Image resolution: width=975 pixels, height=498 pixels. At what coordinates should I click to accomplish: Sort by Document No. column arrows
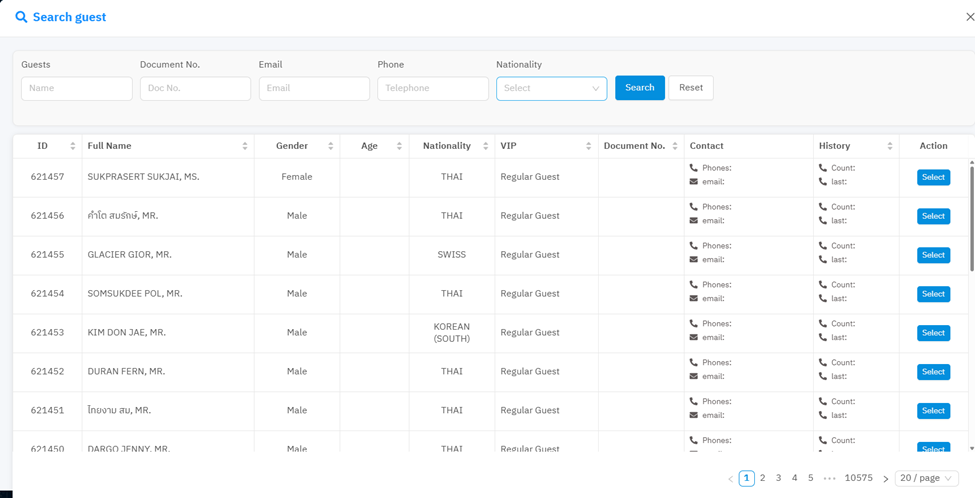point(675,146)
